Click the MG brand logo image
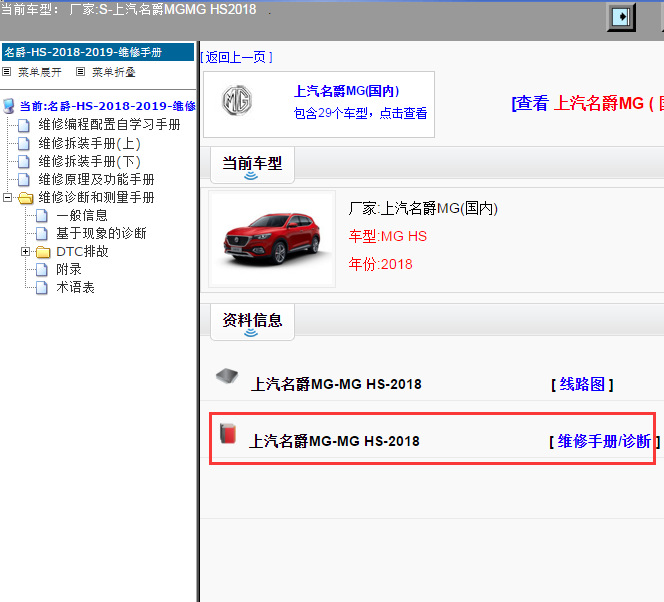664x602 pixels. (237, 100)
